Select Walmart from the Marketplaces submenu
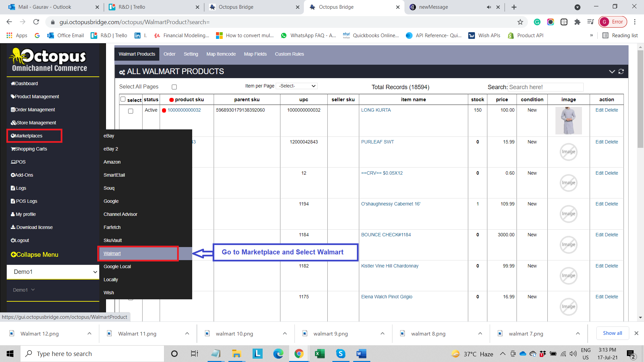 (x=112, y=253)
